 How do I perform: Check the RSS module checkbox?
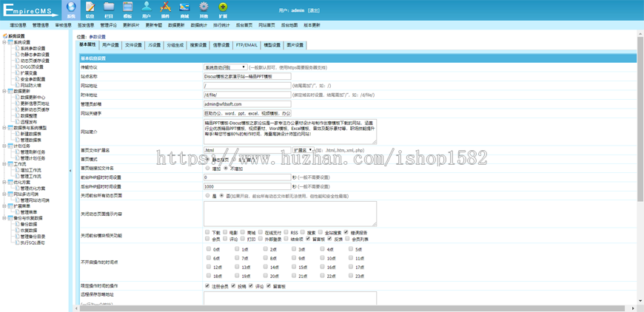click(x=285, y=232)
